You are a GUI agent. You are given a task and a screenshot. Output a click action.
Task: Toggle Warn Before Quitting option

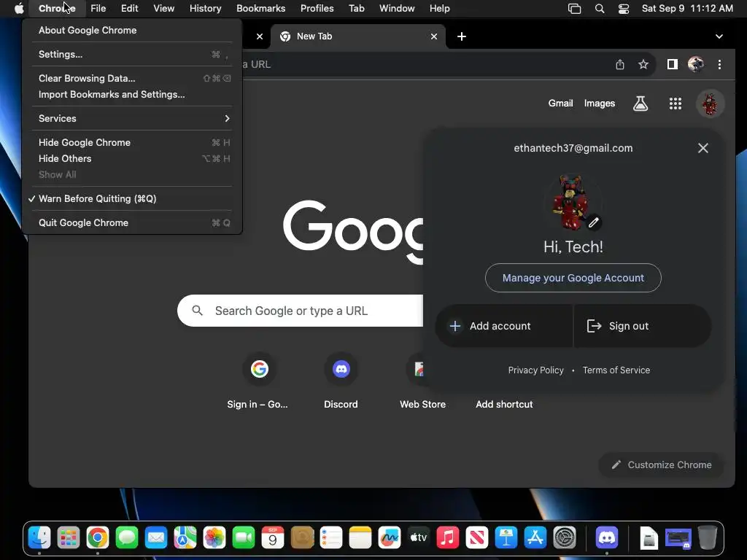tap(132, 198)
